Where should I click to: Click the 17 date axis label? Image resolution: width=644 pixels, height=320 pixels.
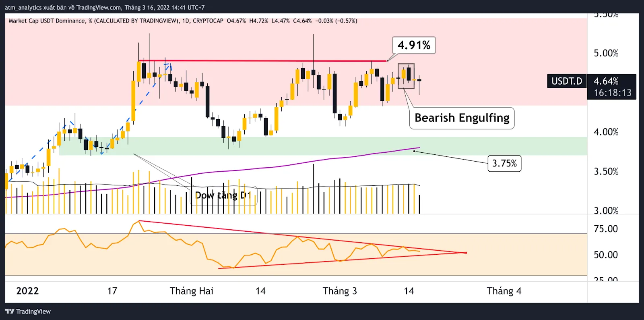point(112,291)
